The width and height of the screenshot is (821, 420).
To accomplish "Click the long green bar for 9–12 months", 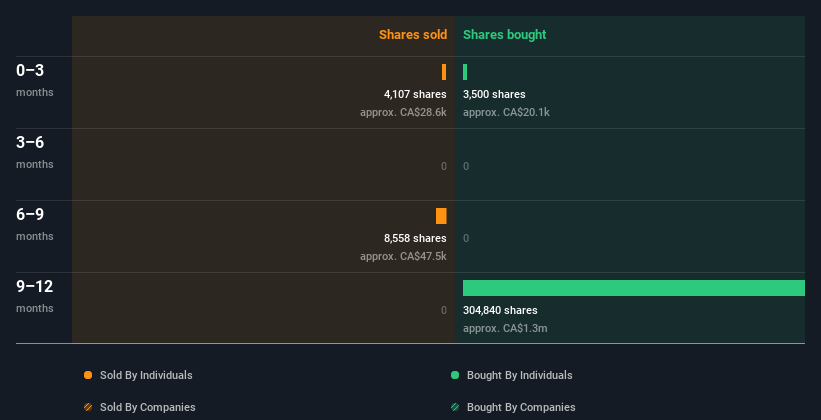I will [634, 288].
